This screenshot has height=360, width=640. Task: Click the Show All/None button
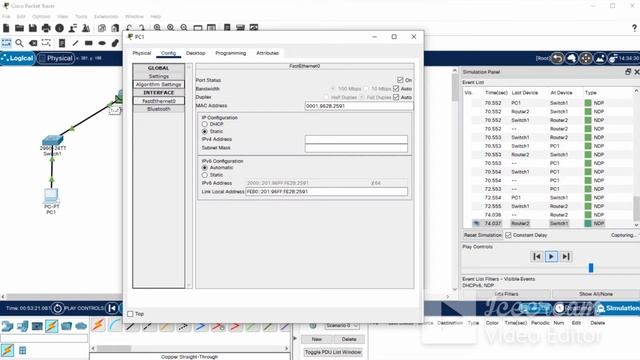[x=596, y=294]
